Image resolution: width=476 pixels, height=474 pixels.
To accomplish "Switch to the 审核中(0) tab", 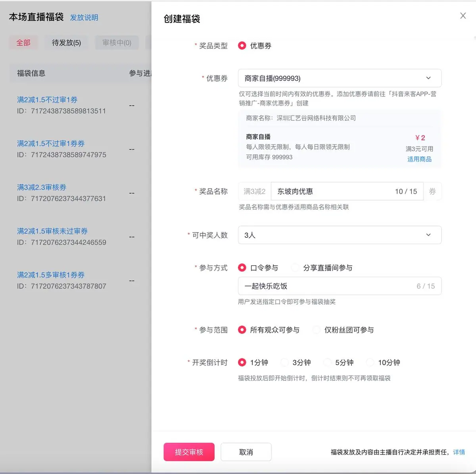I will click(117, 42).
